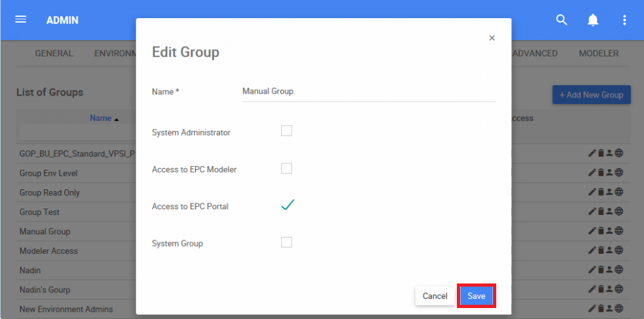Toggle the System Group checkbox
Viewport: 644px width, 319px height.
pos(287,242)
